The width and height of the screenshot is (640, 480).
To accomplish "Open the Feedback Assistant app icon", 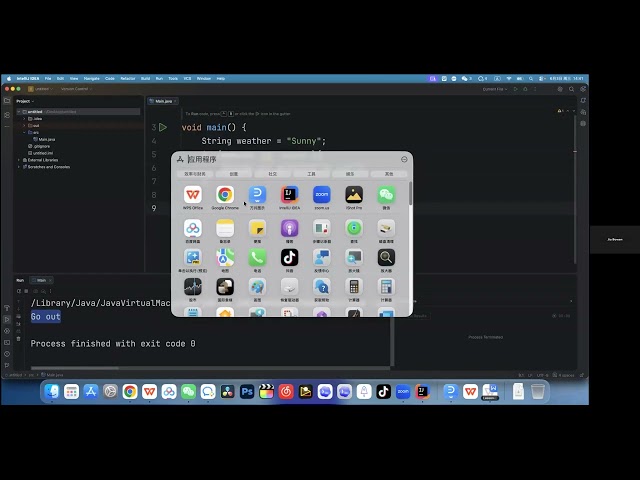I will (322, 258).
